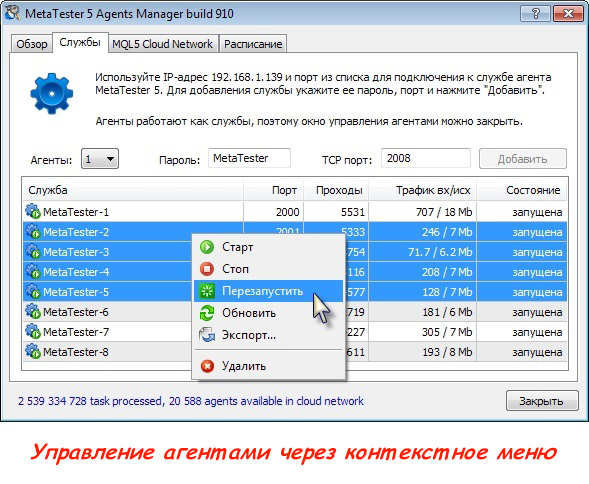Sort by the Трафик вх/исх column header

[x=423, y=190]
